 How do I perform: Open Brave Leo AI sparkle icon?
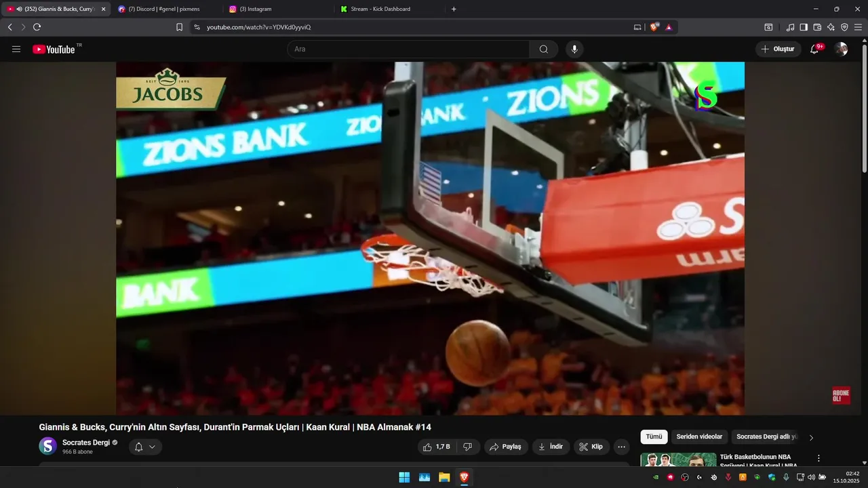click(x=831, y=27)
